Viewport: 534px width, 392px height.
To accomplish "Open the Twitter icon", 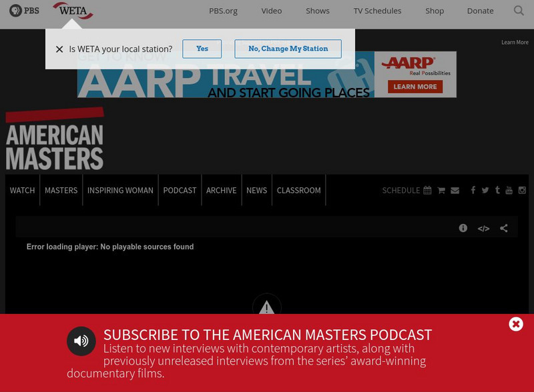I will 485,190.
